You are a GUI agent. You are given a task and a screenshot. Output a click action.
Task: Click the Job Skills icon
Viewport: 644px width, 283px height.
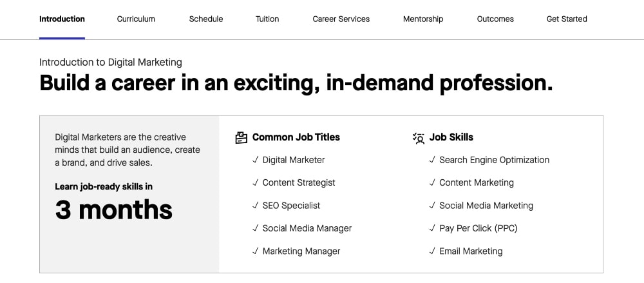tap(419, 137)
